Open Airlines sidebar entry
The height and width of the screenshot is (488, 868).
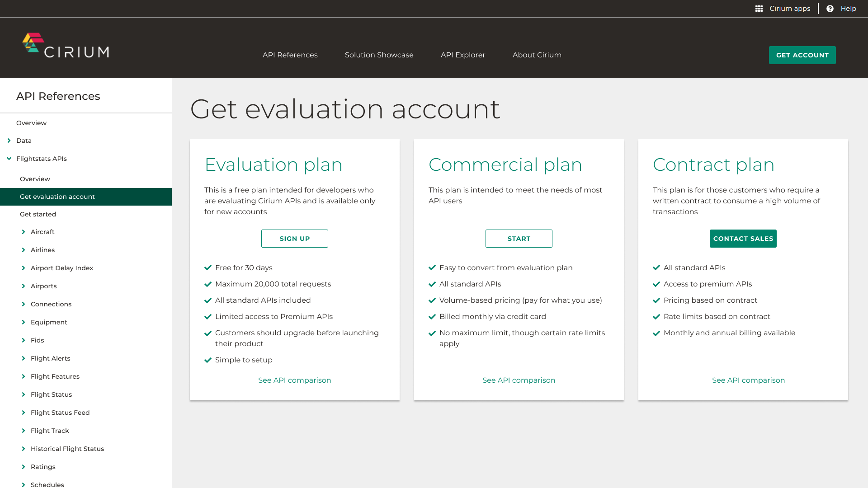pyautogui.click(x=42, y=250)
